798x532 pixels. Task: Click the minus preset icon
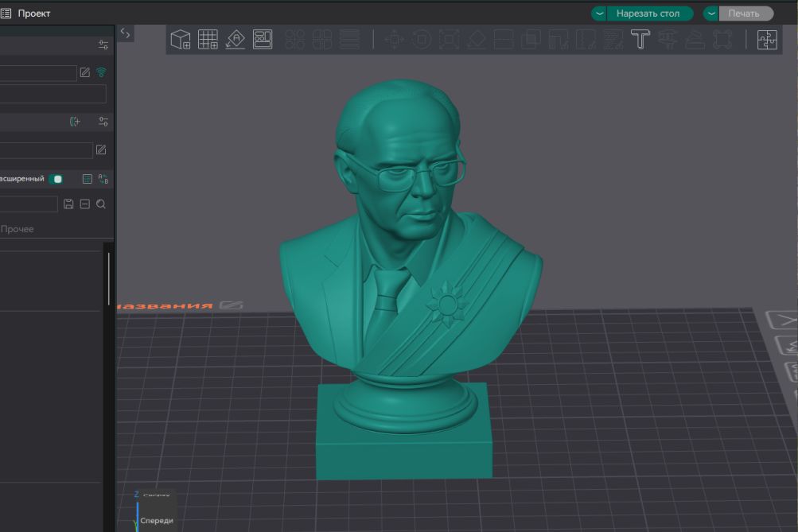pos(85,204)
